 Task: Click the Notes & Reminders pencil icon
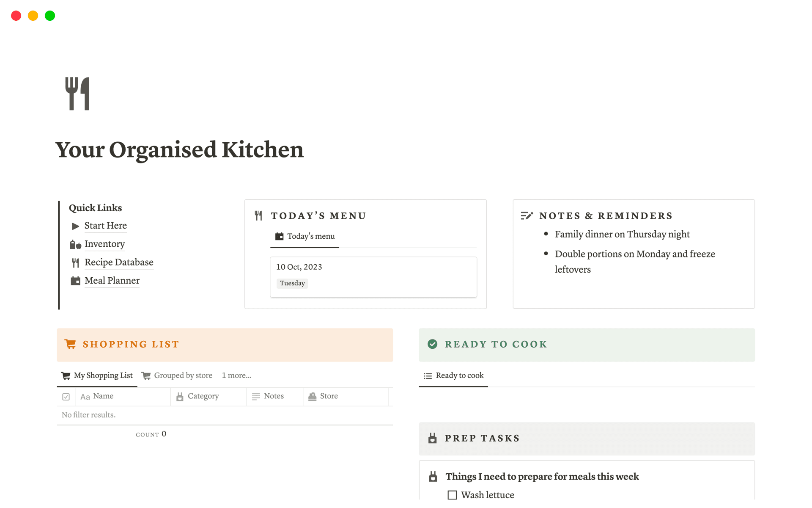coord(527,216)
